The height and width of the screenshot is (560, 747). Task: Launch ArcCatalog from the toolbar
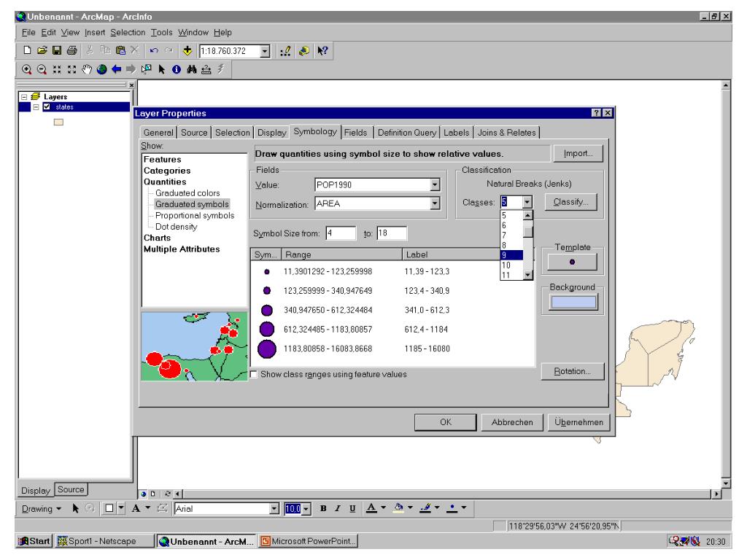coord(304,51)
